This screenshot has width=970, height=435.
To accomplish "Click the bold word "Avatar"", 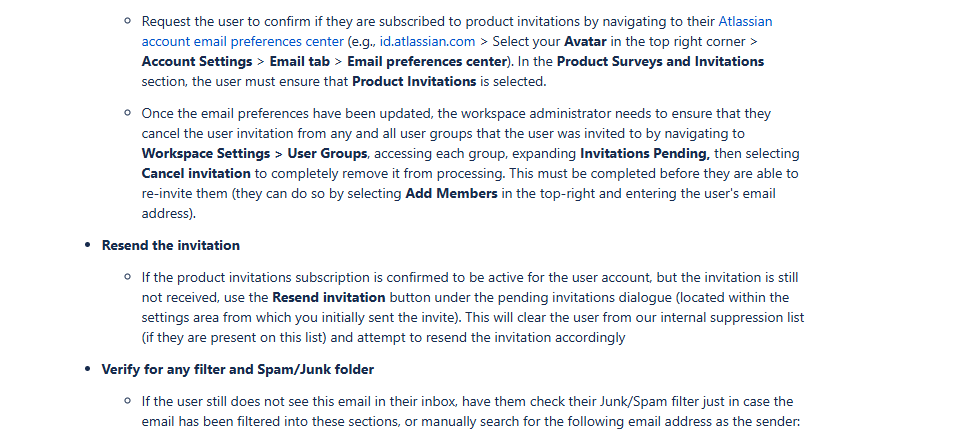I will 585,41.
